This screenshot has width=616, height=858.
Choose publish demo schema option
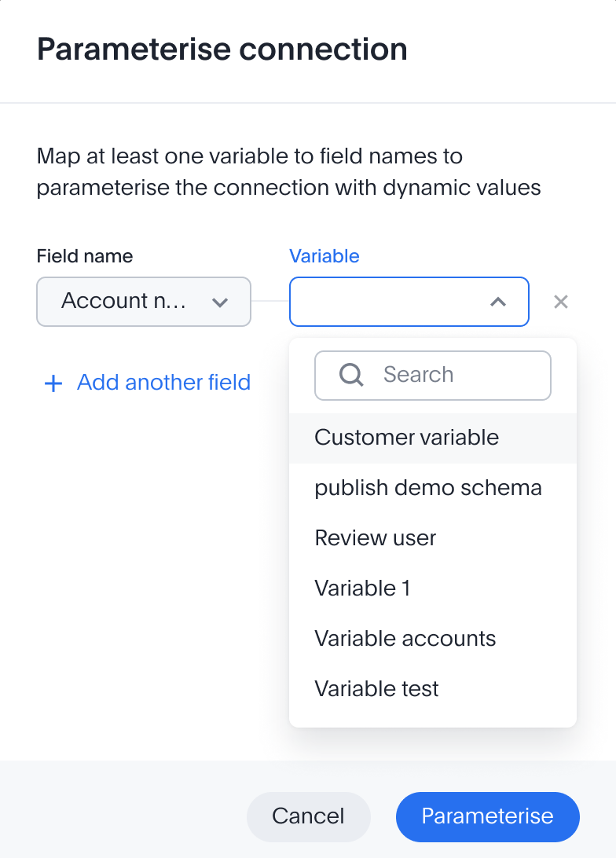coord(433,488)
